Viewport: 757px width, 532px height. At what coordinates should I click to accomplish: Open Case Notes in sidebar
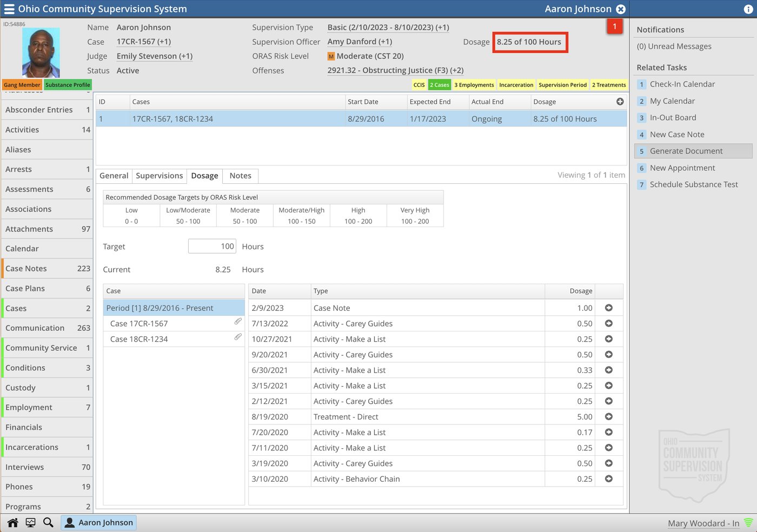[48, 269]
